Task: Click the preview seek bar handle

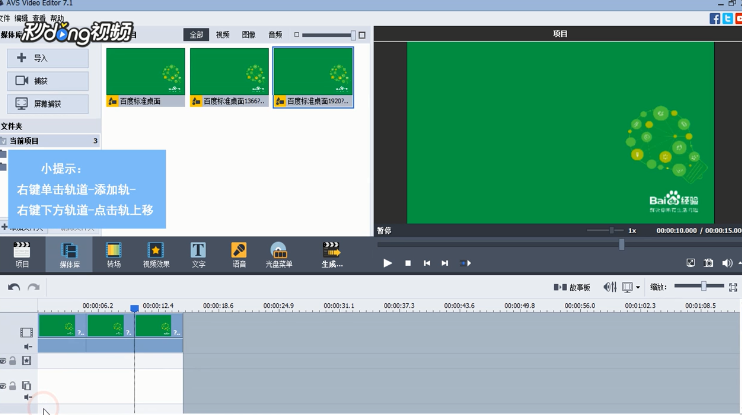Action: [621, 244]
